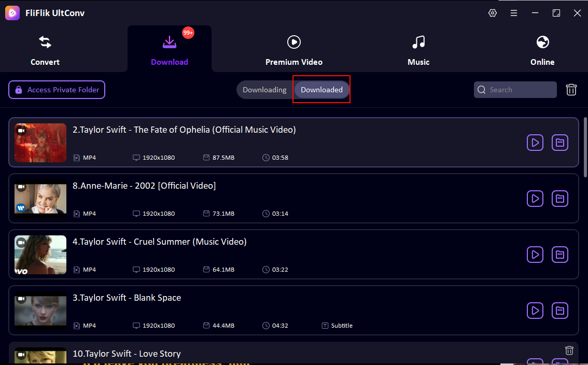The image size is (588, 365).
Task: Focus the Search input field
Action: [x=515, y=90]
